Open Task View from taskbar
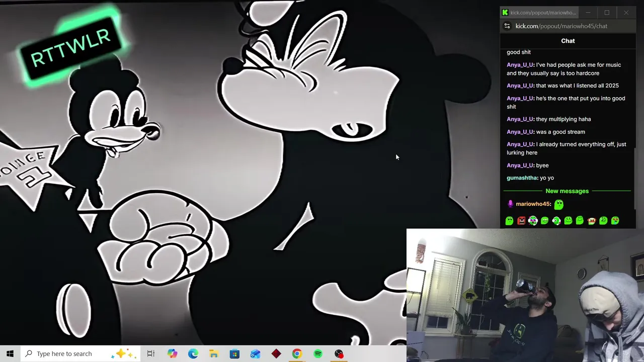 [150, 353]
